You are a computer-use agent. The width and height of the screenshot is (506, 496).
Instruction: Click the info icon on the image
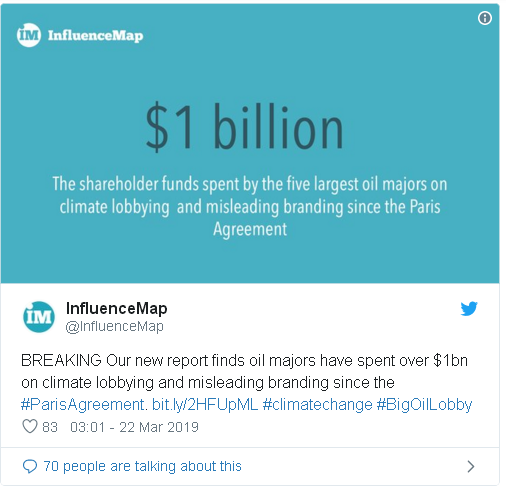tap(484, 18)
